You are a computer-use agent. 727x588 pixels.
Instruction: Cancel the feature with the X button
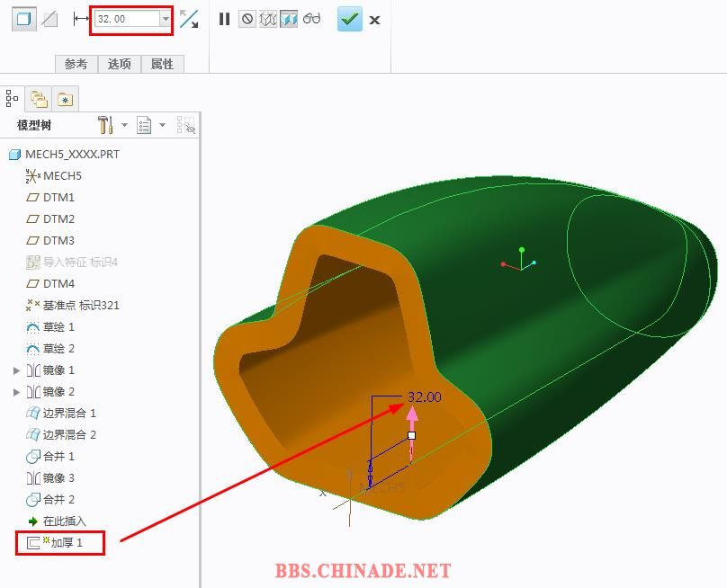375,20
